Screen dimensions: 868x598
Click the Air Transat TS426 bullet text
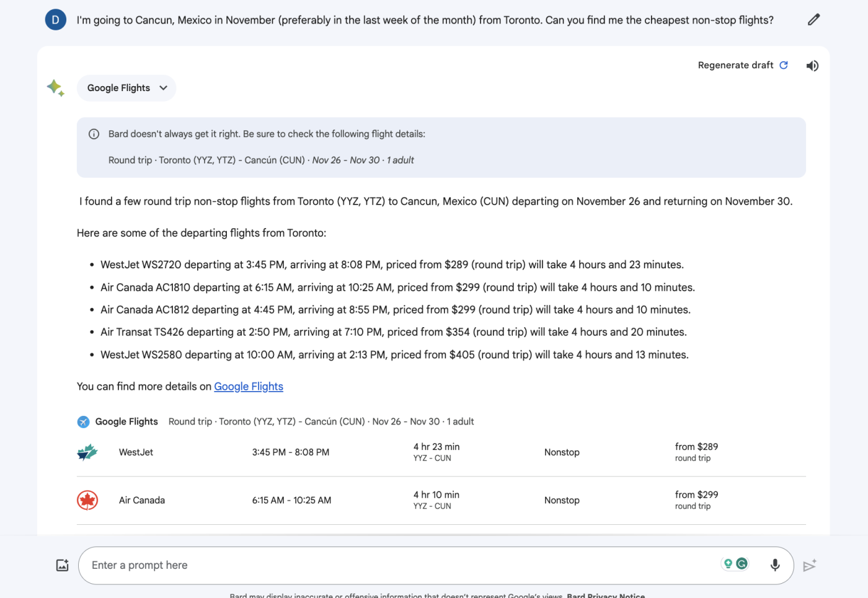click(x=394, y=332)
